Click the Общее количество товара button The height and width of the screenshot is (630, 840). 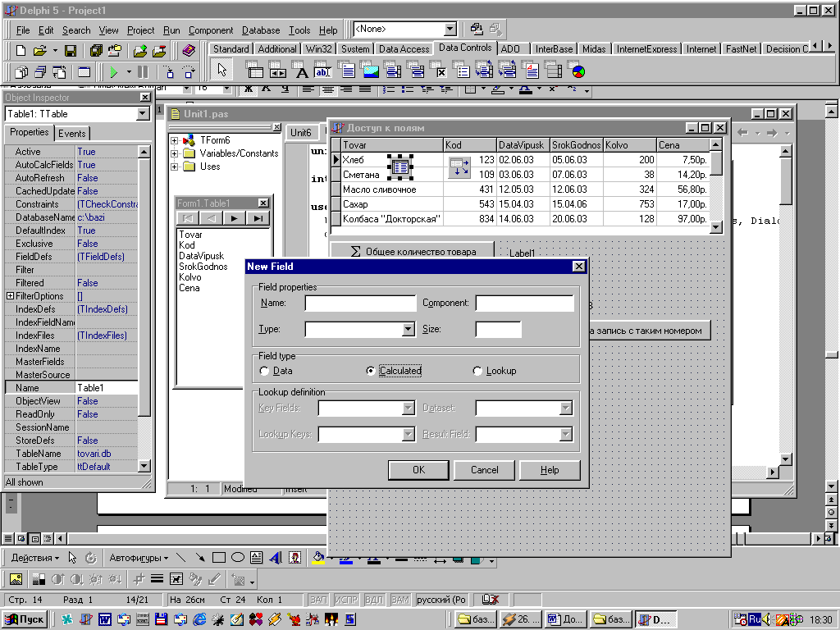412,251
